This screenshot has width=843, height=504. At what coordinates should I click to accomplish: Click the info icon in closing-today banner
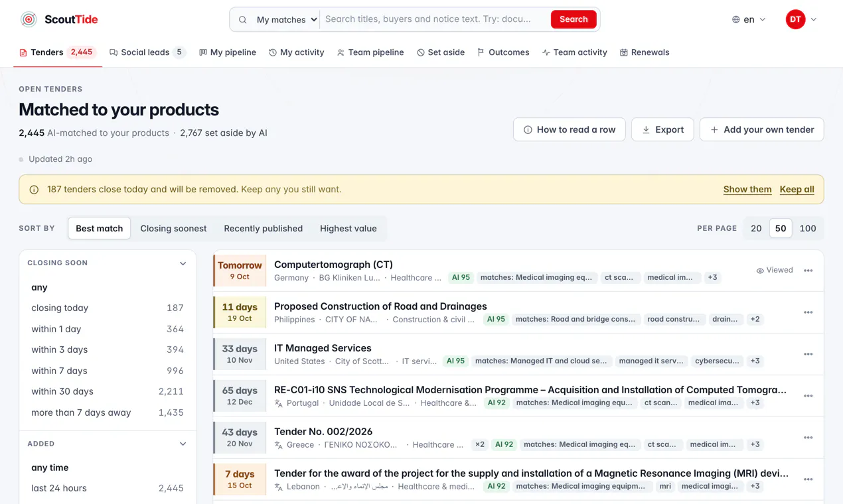click(x=34, y=190)
